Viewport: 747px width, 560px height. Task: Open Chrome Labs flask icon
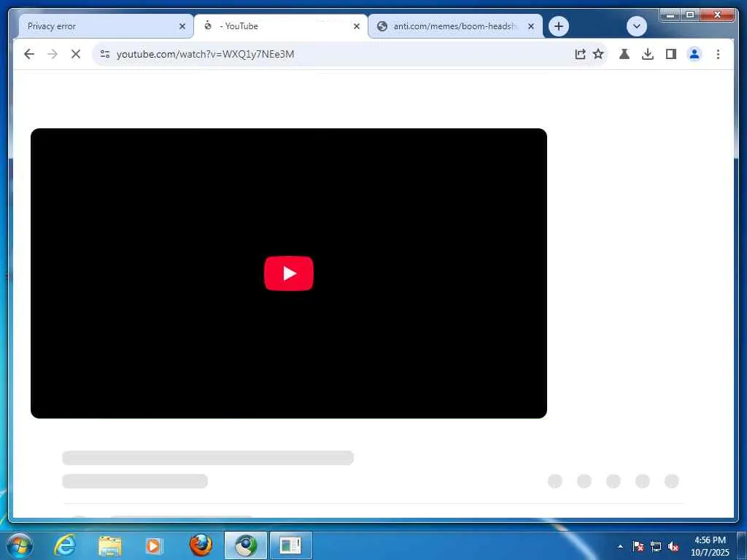[x=624, y=54]
